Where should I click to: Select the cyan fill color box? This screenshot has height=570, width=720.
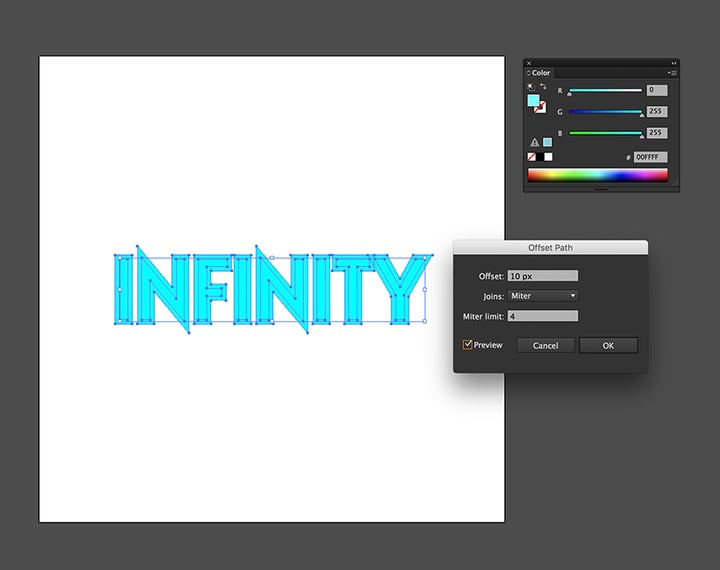click(x=533, y=101)
